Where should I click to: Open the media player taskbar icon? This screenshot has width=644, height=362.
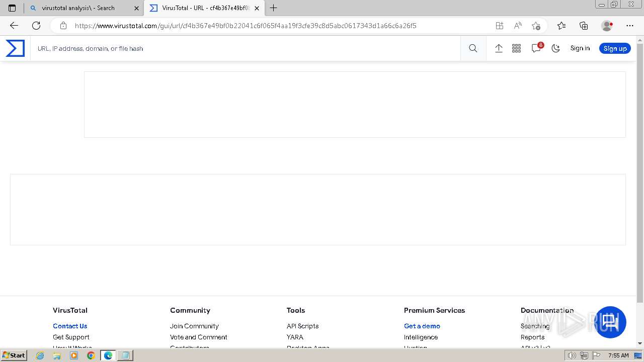tap(74, 355)
